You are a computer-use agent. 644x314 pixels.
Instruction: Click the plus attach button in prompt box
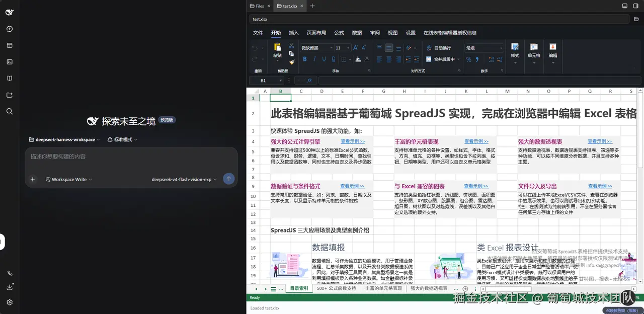point(33,179)
